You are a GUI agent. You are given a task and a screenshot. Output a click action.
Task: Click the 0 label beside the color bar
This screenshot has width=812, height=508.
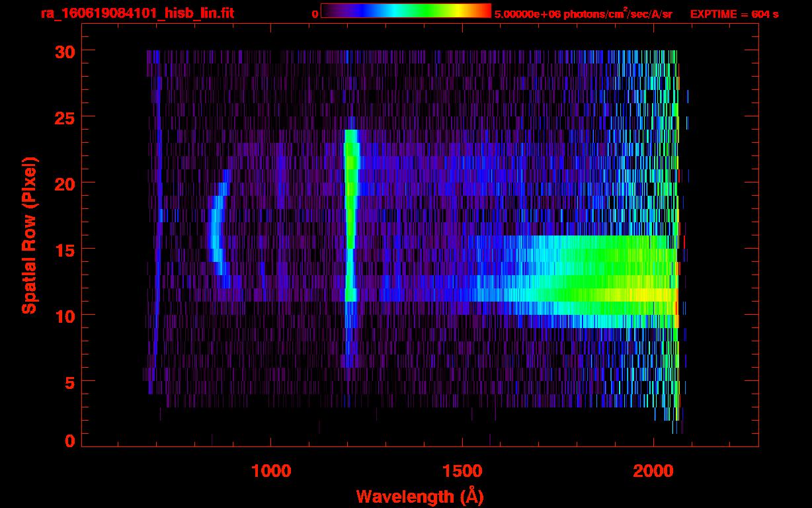tap(315, 14)
